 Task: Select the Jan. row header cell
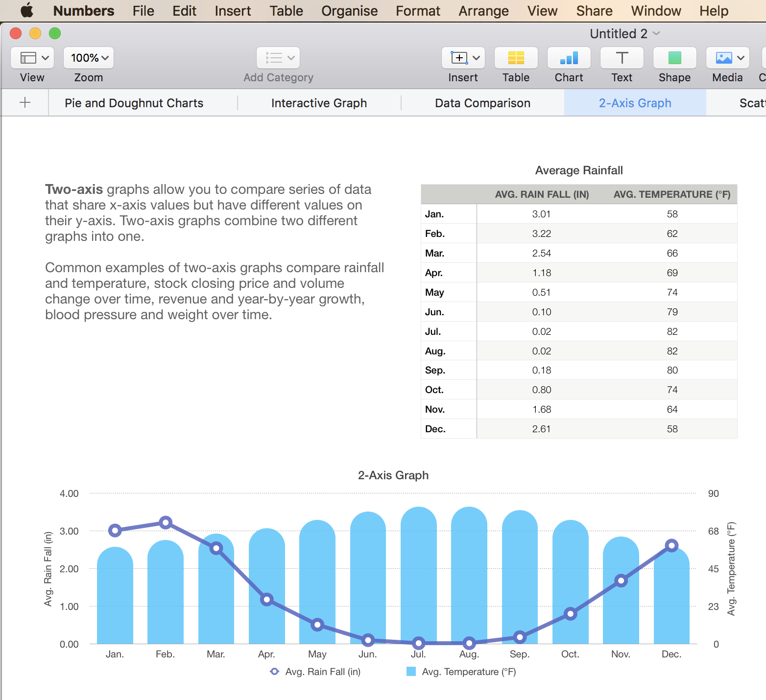449,214
